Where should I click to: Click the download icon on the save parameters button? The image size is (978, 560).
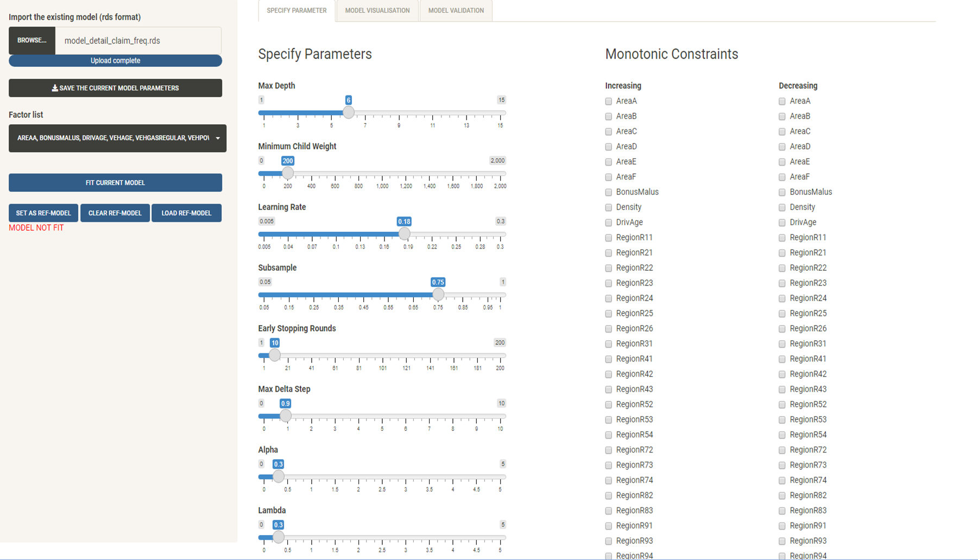coord(54,87)
